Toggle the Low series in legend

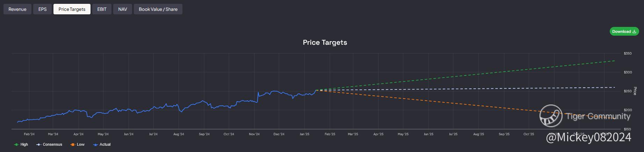pos(81,144)
